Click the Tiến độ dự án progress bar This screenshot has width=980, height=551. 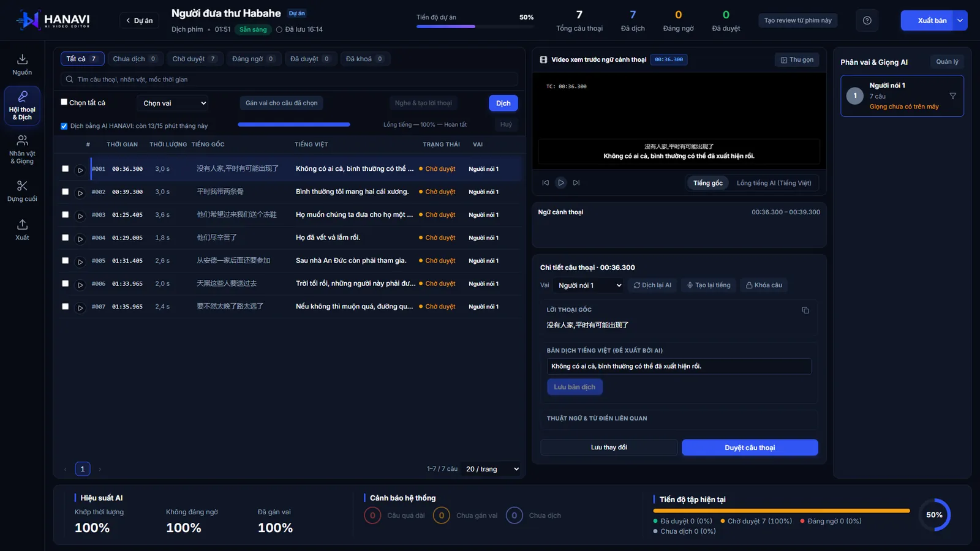point(475,26)
